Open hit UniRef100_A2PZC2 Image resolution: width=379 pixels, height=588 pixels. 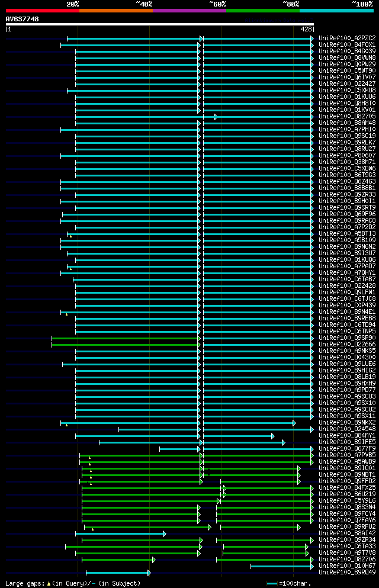point(347,38)
